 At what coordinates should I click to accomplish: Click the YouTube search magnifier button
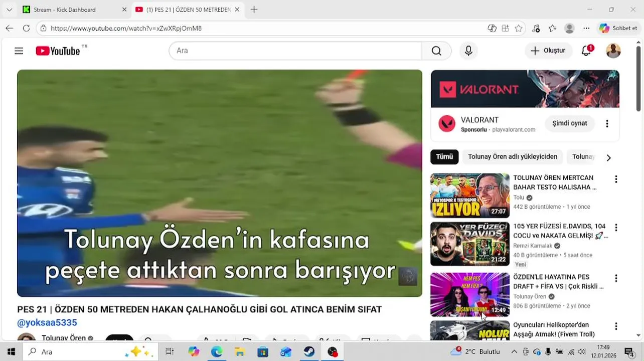click(436, 51)
